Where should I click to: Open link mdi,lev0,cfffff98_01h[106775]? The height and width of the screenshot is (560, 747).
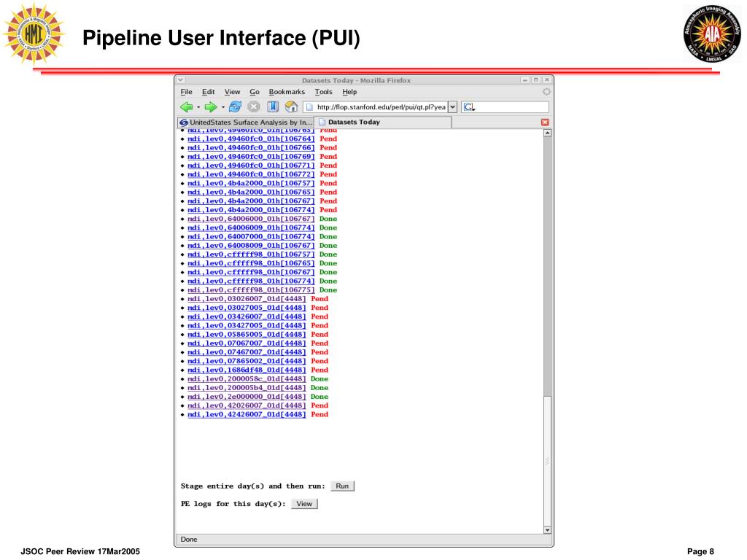[x=251, y=290]
